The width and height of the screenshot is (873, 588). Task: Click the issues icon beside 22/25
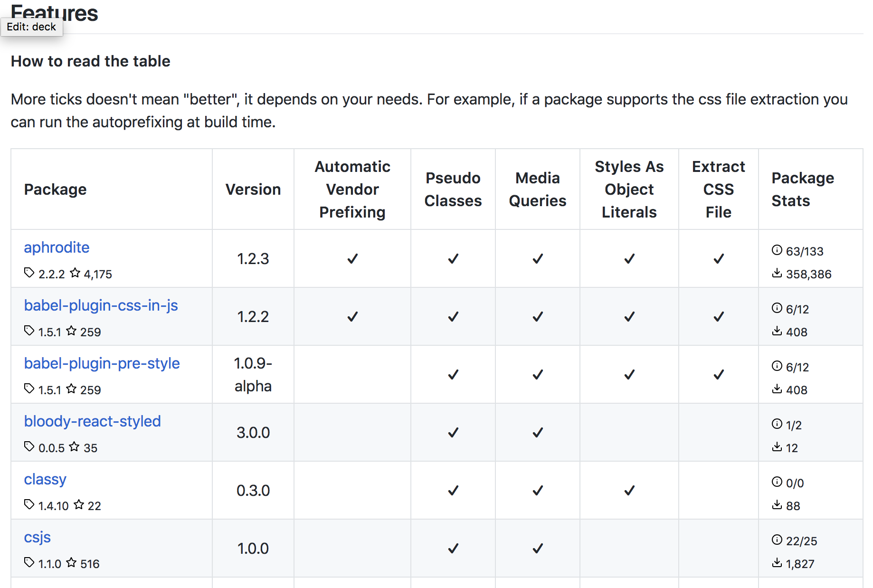pyautogui.click(x=777, y=540)
